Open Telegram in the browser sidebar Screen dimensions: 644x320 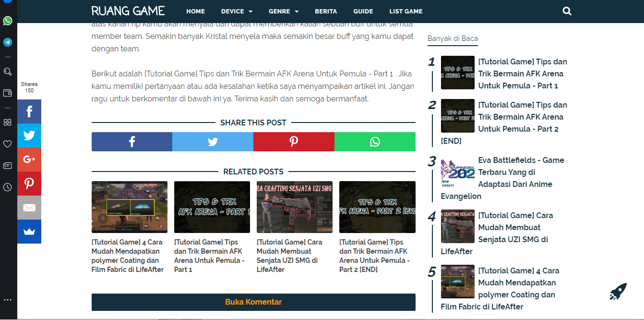coord(8,42)
